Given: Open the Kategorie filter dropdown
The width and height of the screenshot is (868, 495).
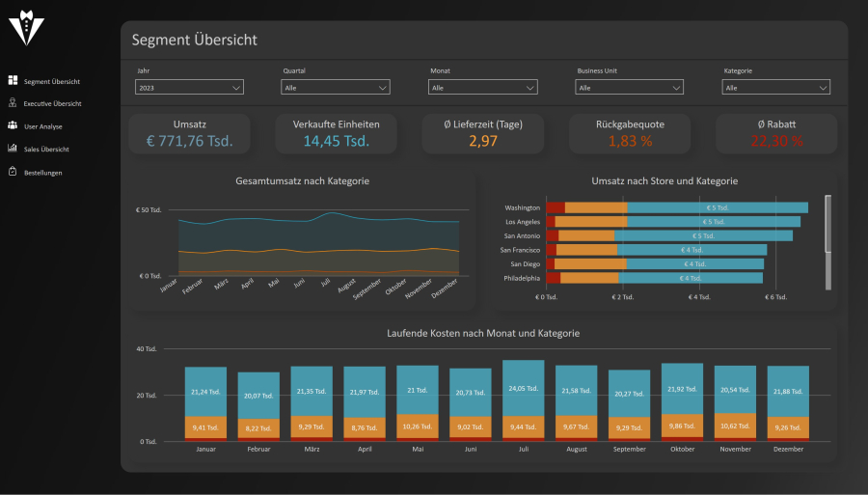Looking at the screenshot, I should (x=776, y=88).
